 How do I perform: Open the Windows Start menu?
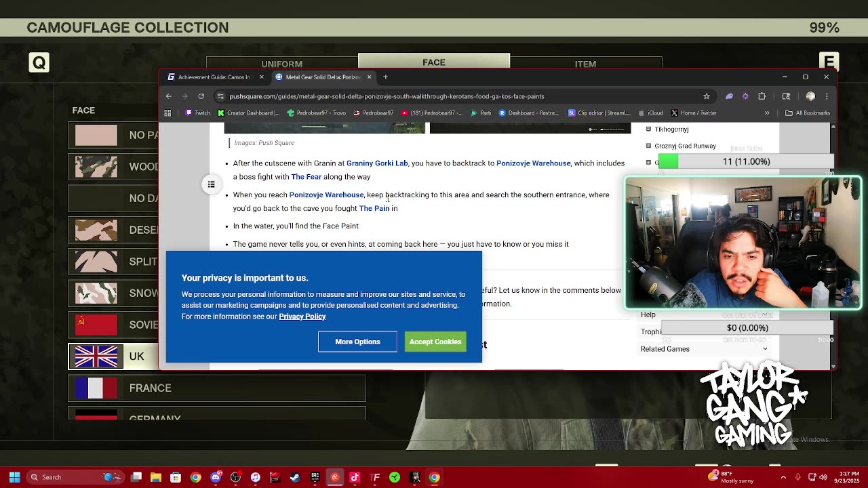pos(14,477)
